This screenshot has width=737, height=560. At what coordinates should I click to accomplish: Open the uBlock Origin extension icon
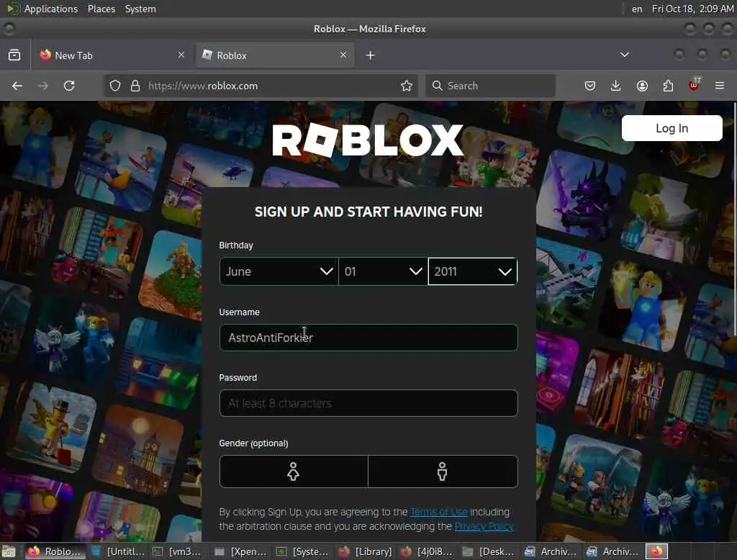coord(694,85)
